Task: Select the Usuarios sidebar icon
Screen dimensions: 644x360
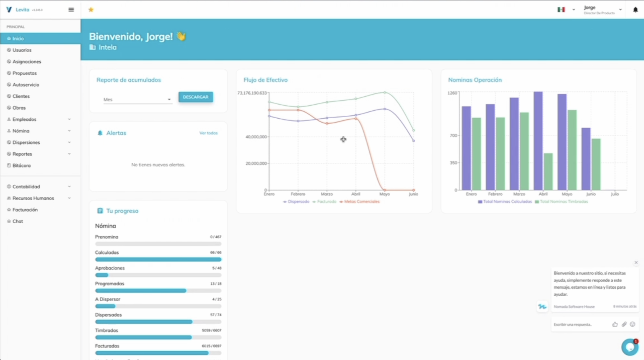Action: 9,50
